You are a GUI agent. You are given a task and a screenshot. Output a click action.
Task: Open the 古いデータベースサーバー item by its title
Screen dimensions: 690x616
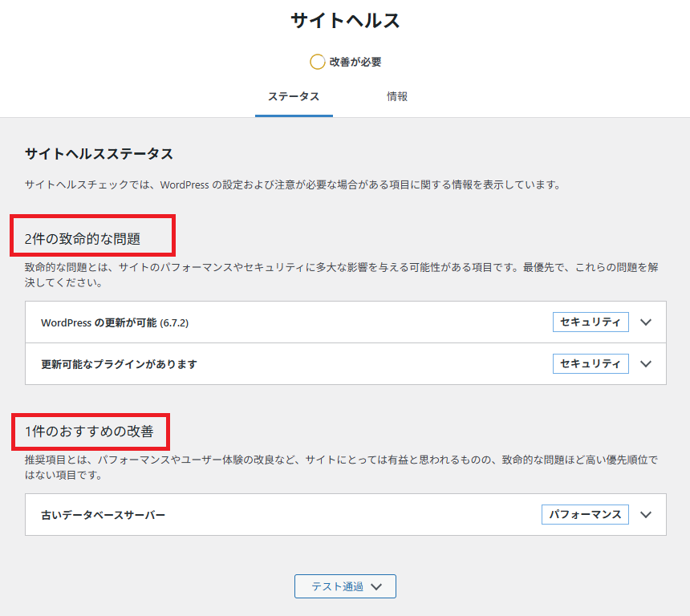pyautogui.click(x=103, y=515)
